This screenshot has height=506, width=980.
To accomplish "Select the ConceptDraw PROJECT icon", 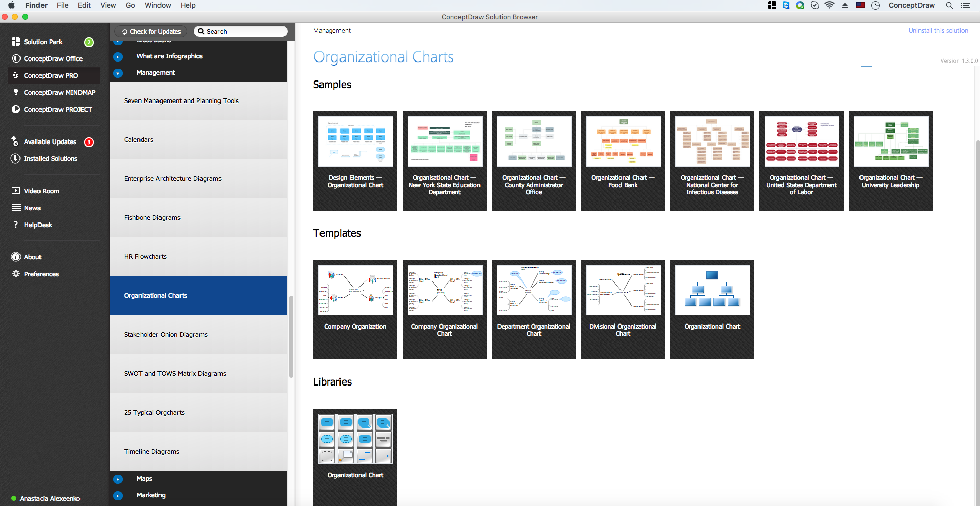I will [16, 109].
